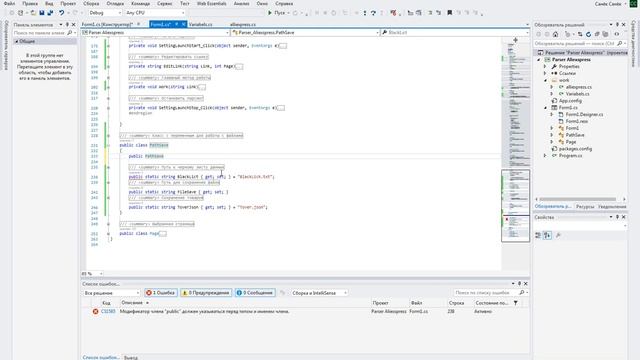The height and width of the screenshot is (360, 640).
Task: Open the Parser Aliexpress project navigation dropdown
Action: click(x=155, y=32)
